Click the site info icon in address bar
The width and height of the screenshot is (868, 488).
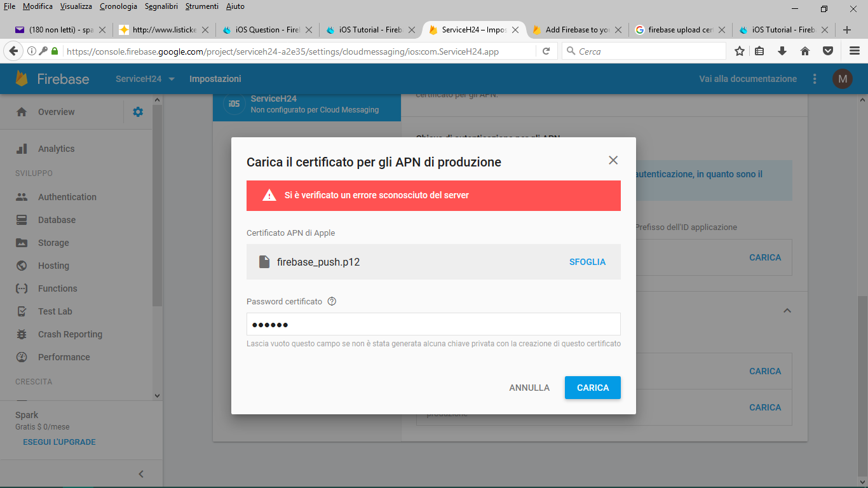point(31,51)
